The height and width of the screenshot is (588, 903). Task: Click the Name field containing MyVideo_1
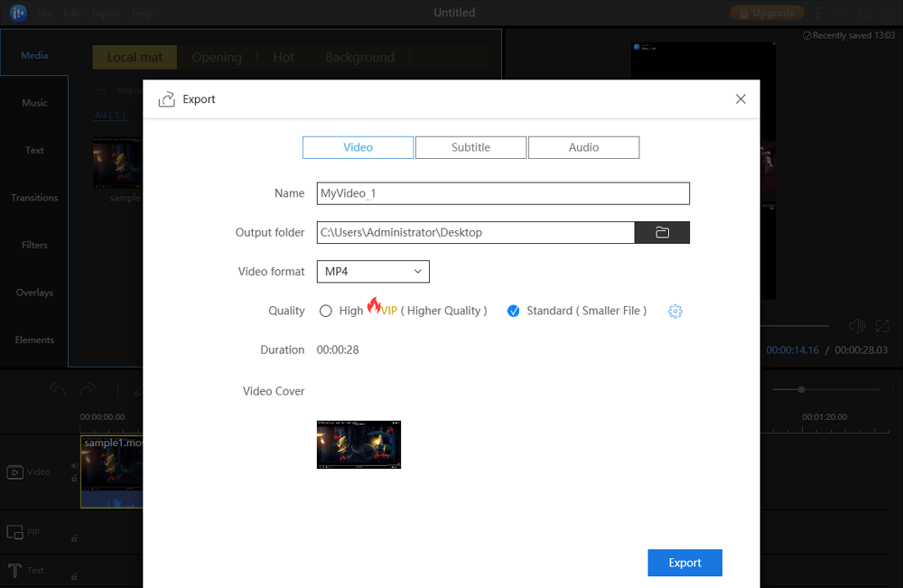[x=502, y=193]
